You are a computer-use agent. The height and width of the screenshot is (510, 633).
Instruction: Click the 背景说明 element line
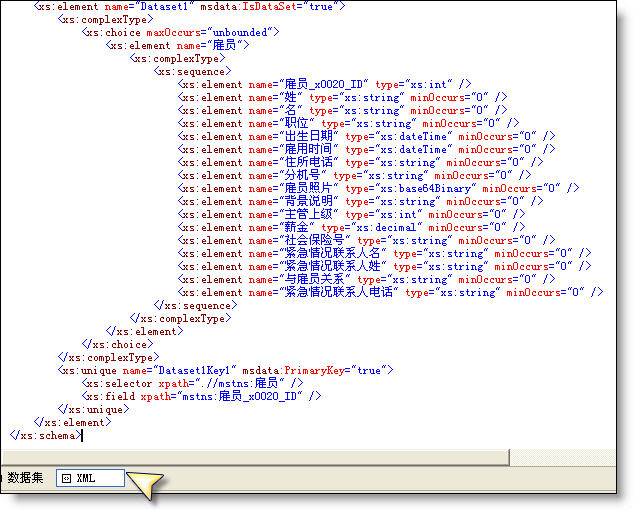[x=361, y=201]
